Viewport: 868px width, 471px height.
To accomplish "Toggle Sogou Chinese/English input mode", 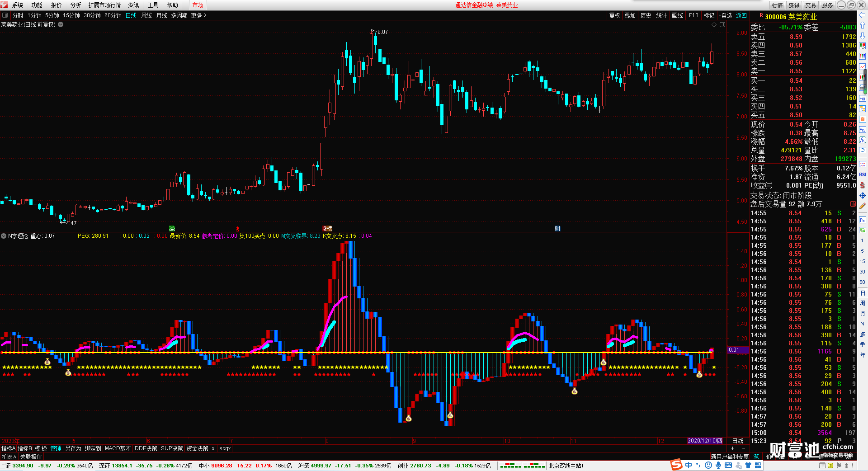I will 688,465.
